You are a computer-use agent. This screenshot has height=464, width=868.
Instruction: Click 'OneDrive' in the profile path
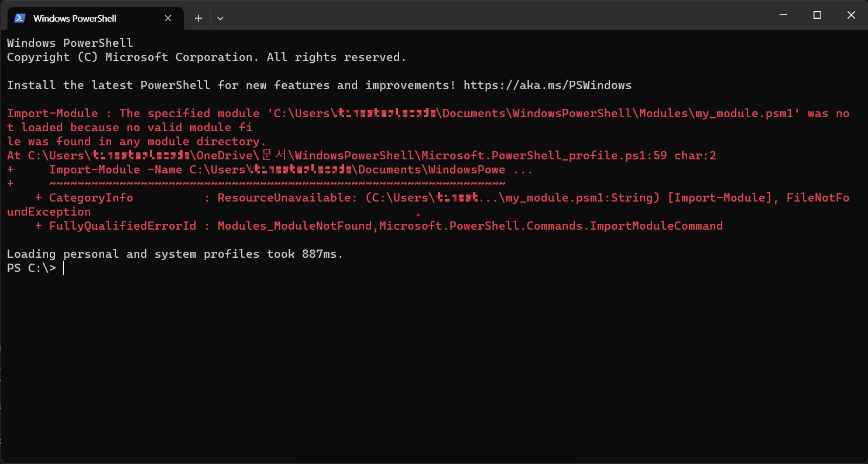point(224,155)
